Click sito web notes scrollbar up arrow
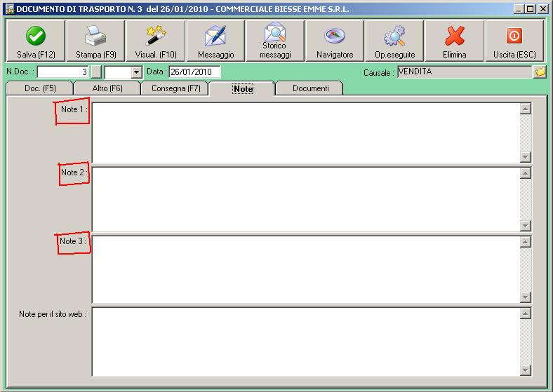Image resolution: width=553 pixels, height=392 pixels. (x=526, y=313)
